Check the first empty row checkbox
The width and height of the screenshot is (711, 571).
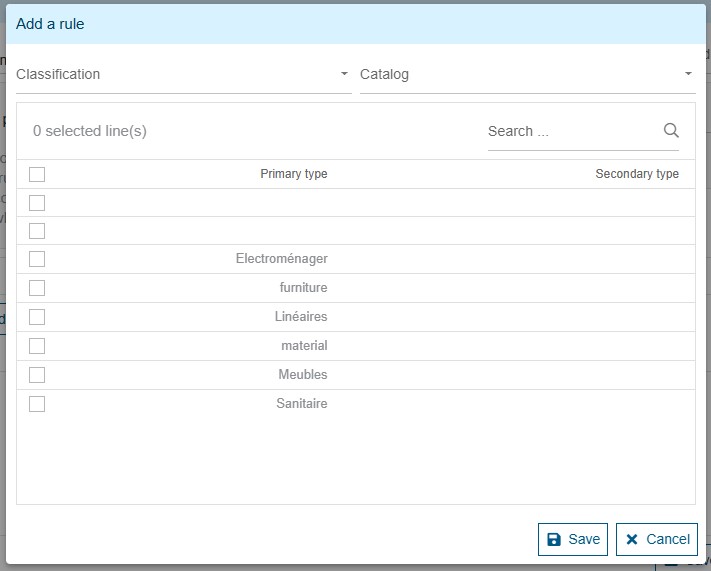pos(37,203)
